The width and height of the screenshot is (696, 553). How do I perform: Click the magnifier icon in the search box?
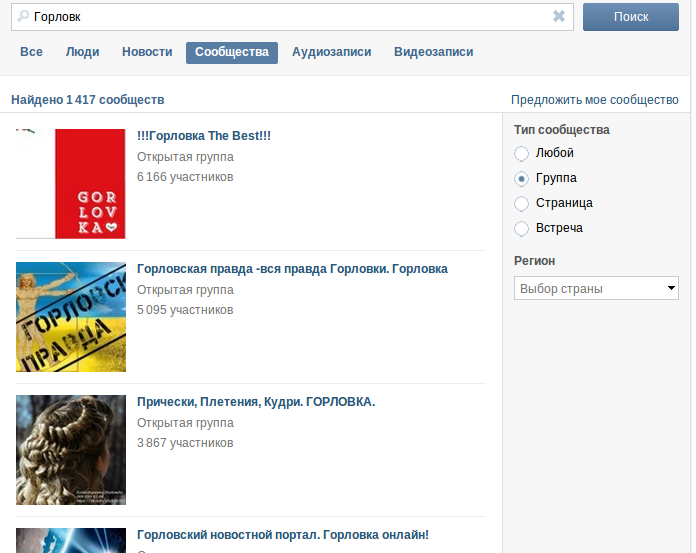point(23,16)
